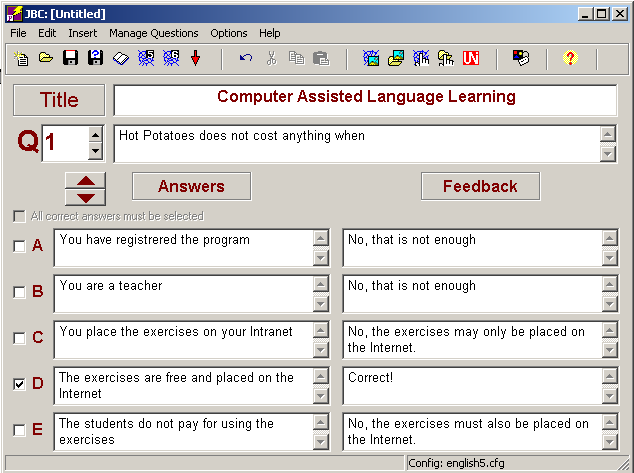Screen dimensions: 634x473
Task: Insert picture from local file icon
Action: [396, 58]
